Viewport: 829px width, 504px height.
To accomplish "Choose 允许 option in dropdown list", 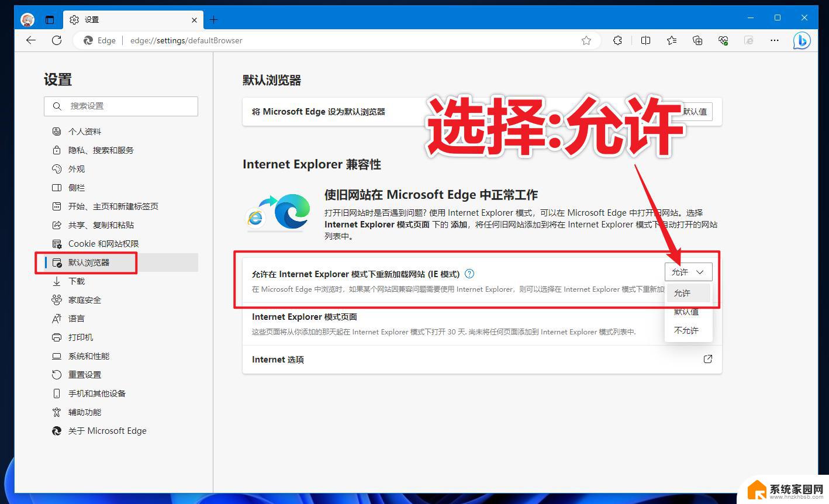I will (x=688, y=293).
